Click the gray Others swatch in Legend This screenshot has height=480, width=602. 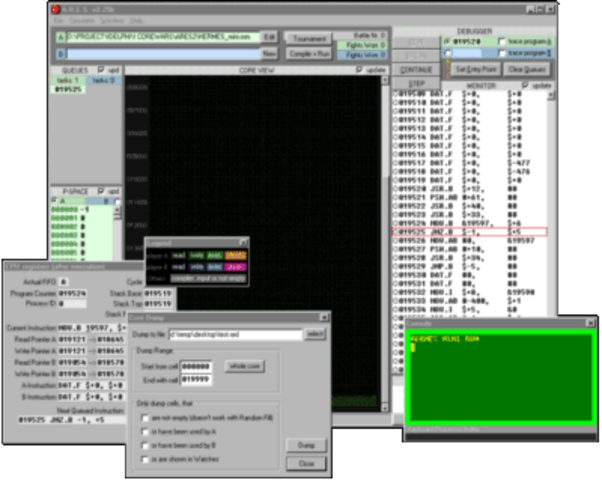[x=208, y=278]
